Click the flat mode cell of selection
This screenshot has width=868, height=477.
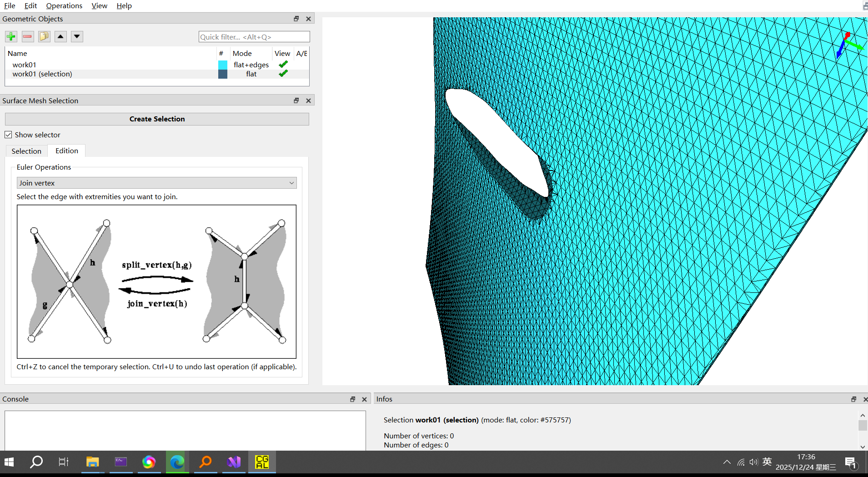(251, 74)
